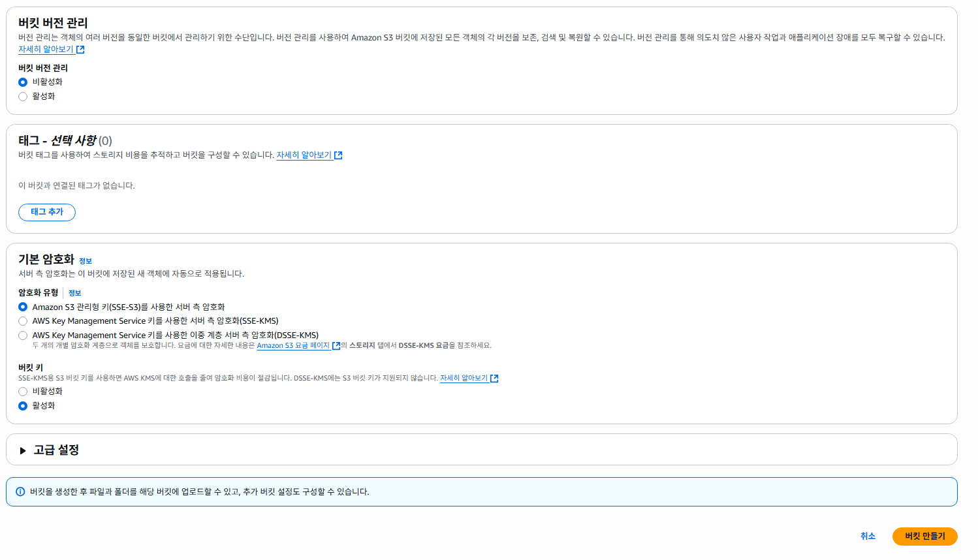The width and height of the screenshot is (978, 560).
Task: Enable bucket versioning by selecting 활성화
Action: (23, 96)
